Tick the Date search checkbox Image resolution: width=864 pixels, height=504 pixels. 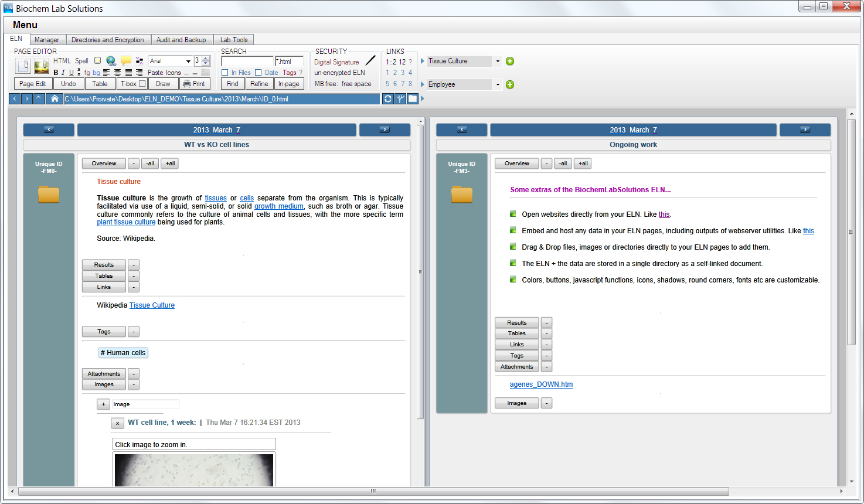pos(258,73)
